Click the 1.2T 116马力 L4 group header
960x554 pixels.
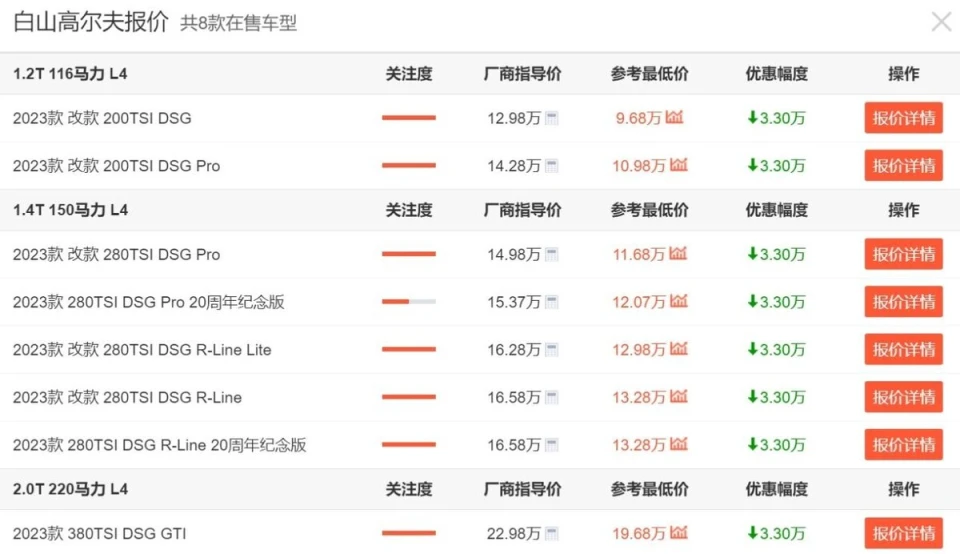coord(70,73)
